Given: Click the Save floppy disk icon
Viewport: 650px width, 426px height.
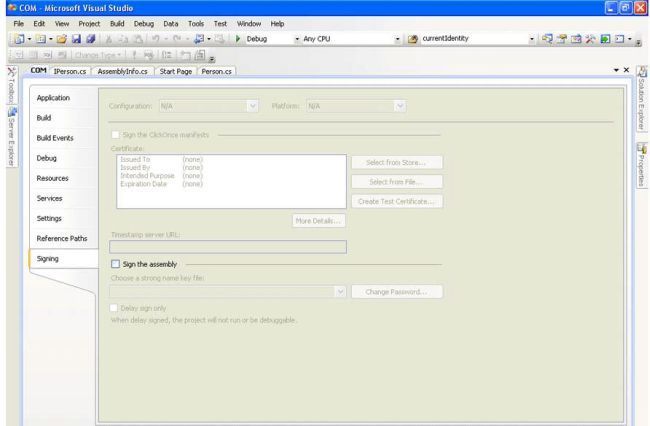Looking at the screenshot, I should point(76,39).
